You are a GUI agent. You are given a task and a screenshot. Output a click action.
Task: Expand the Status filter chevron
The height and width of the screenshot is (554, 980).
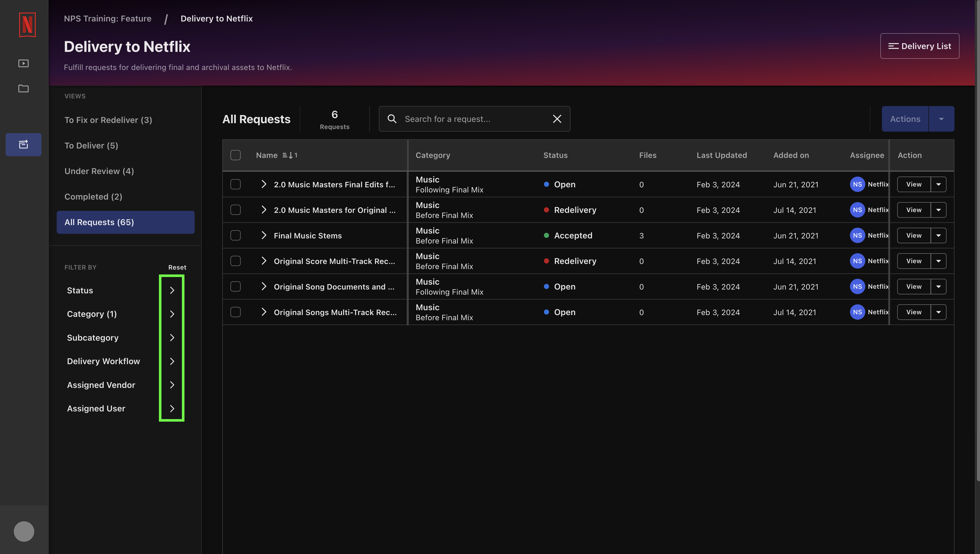[172, 290]
